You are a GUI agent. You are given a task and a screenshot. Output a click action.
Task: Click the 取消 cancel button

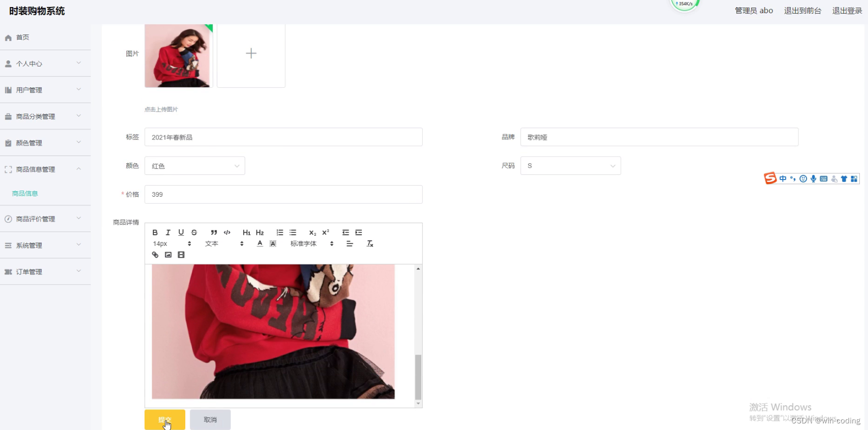[210, 420]
